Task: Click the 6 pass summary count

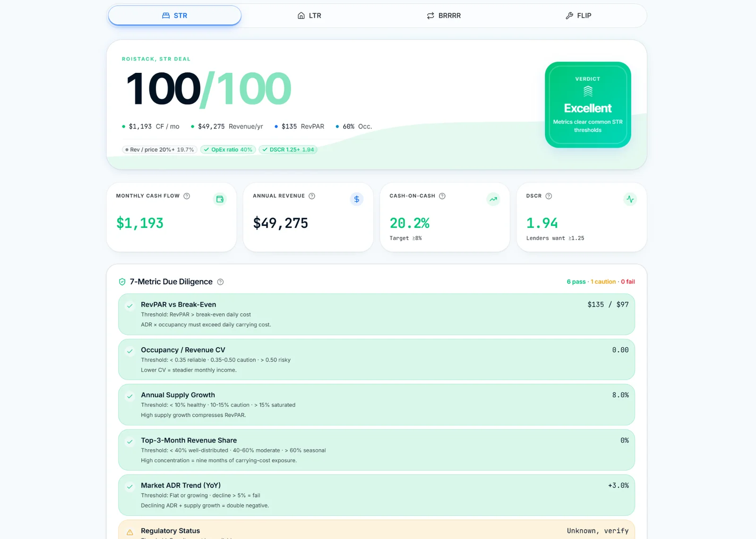Action: coord(576,282)
